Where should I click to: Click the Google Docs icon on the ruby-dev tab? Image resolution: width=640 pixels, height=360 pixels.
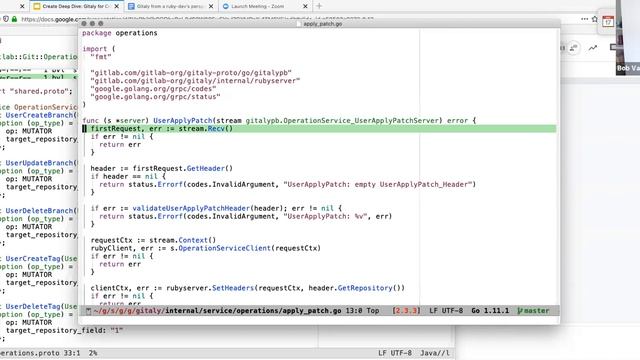tap(131, 6)
